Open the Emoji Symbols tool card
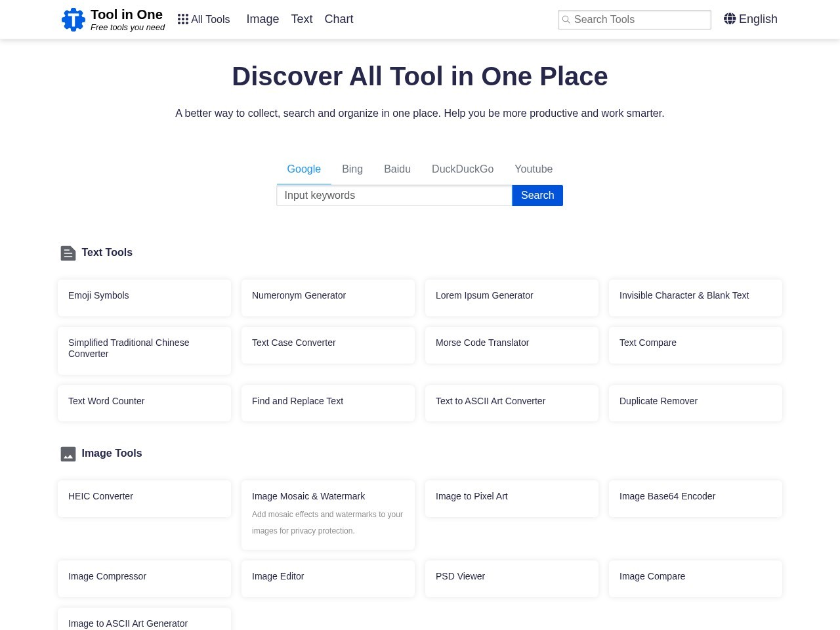 pyautogui.click(x=144, y=298)
